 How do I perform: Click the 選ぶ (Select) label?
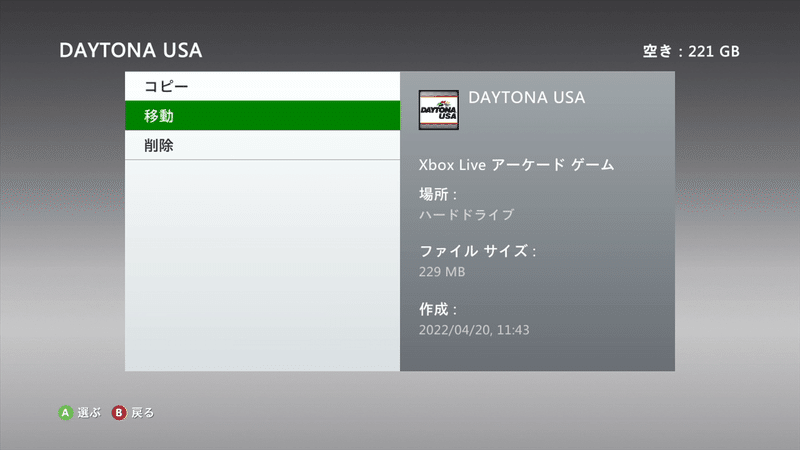click(x=89, y=413)
